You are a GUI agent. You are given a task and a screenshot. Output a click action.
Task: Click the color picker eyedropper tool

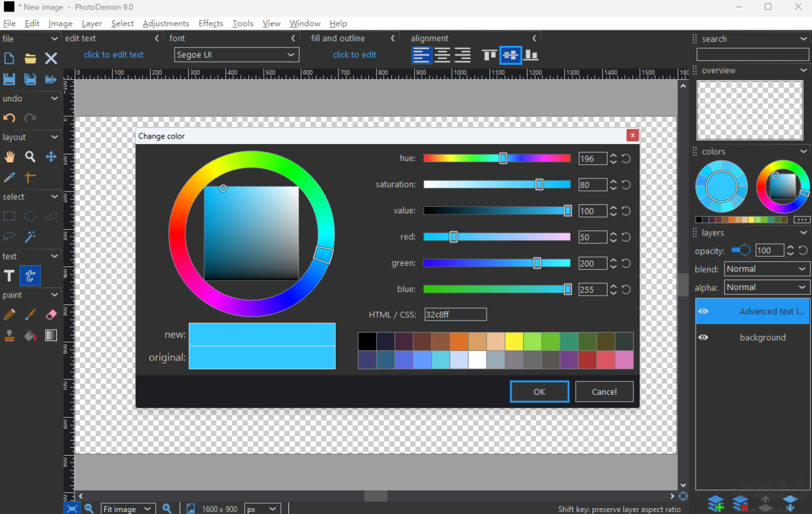point(9,177)
